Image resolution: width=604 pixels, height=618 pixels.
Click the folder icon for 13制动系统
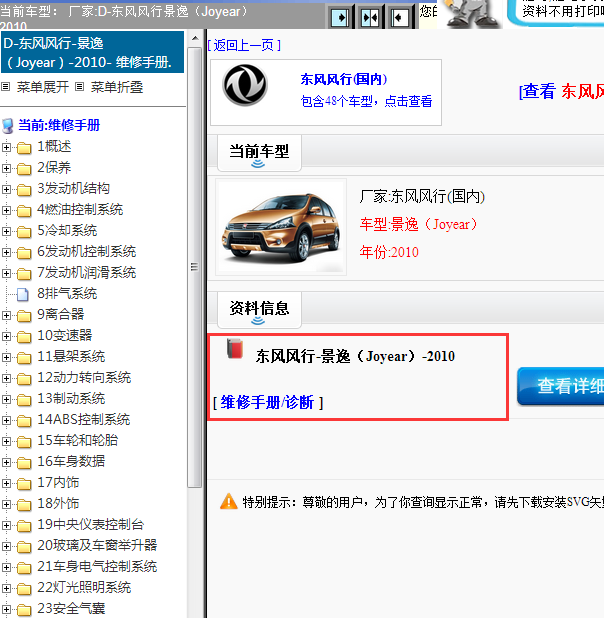coord(24,400)
